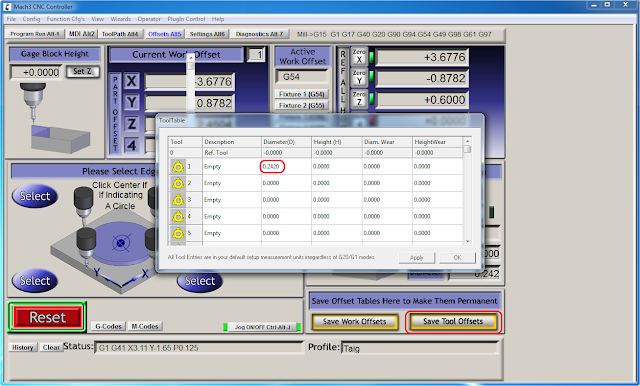Switch to Program Run Alt-1 tab
The height and width of the screenshot is (386, 640).
35,34
